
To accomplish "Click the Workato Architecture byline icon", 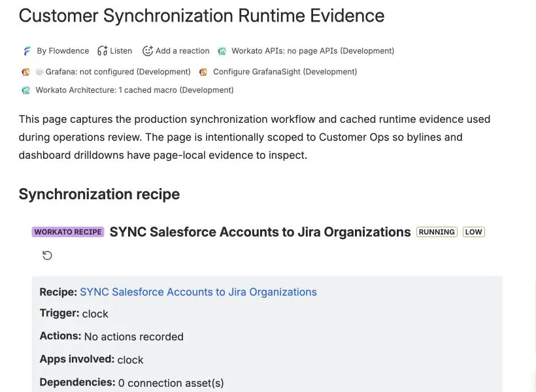I will click(25, 90).
